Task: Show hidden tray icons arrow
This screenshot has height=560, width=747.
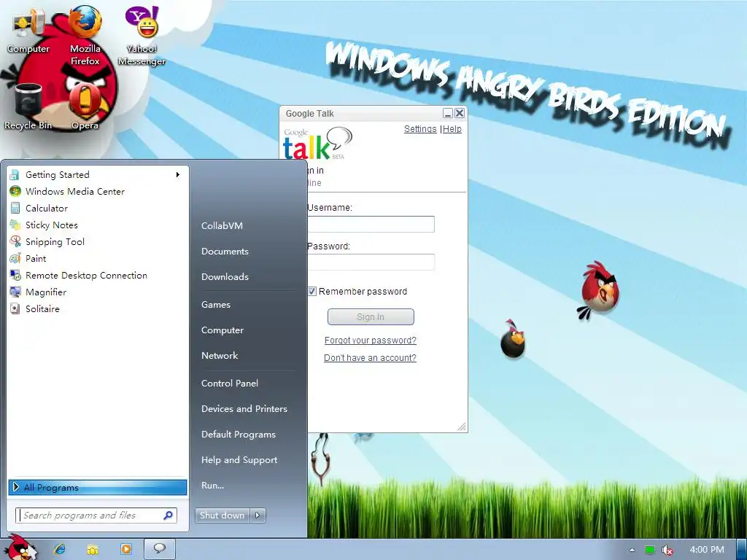Action: pos(632,550)
